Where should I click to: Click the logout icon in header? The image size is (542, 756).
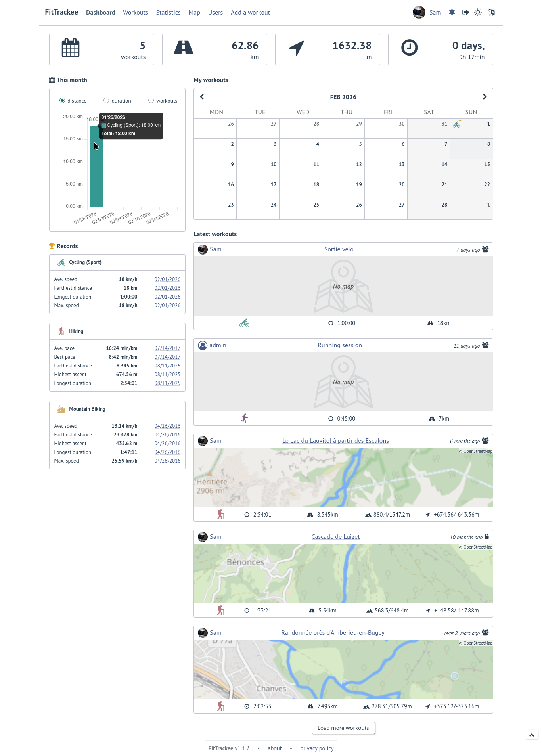point(465,12)
